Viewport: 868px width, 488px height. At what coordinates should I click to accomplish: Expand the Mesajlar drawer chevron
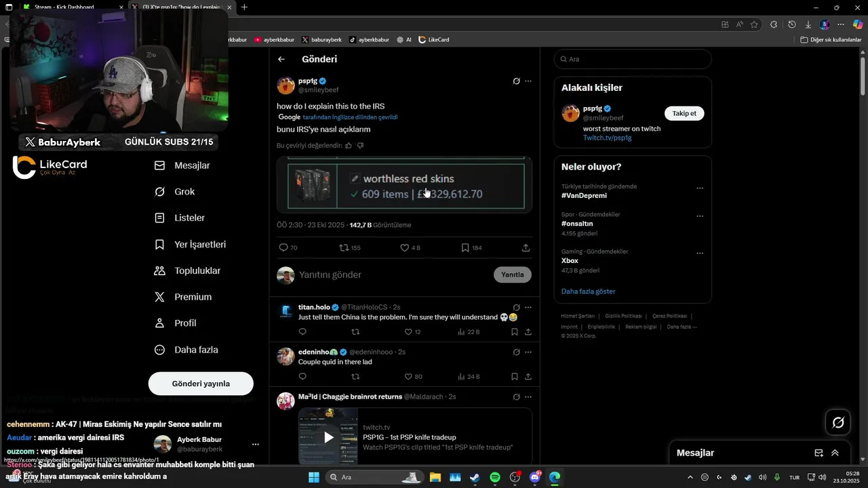835,453
